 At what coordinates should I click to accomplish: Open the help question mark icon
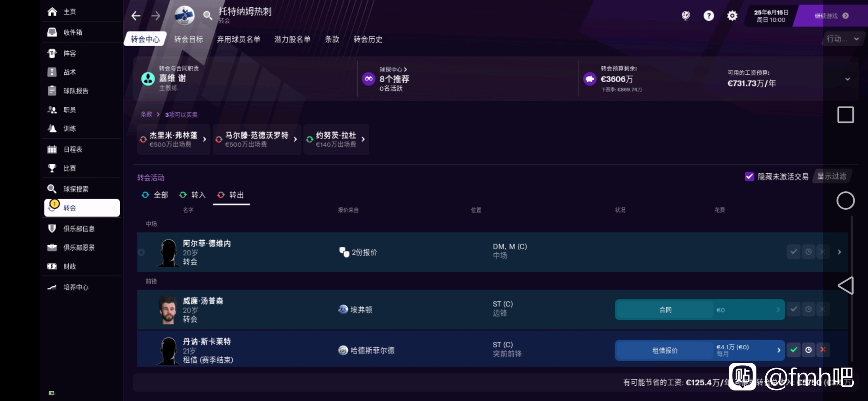pos(709,16)
